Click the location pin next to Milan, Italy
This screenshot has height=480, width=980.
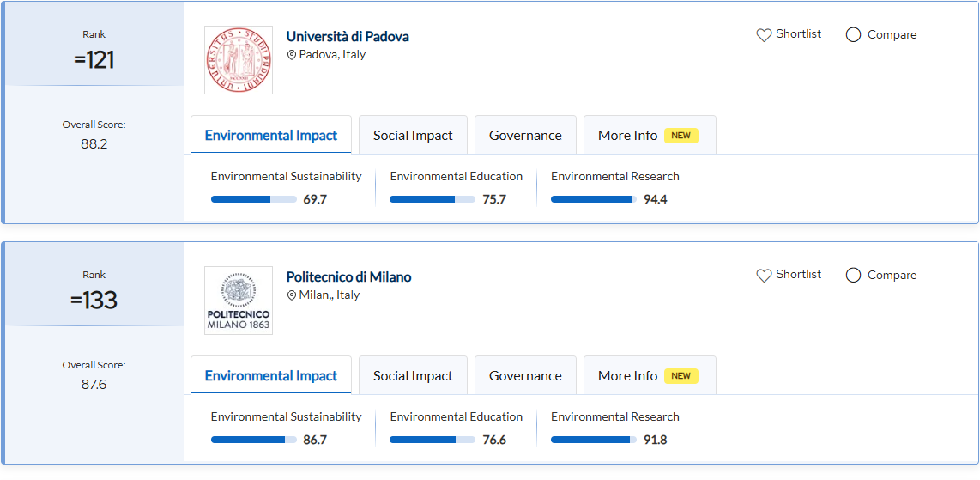tap(292, 295)
